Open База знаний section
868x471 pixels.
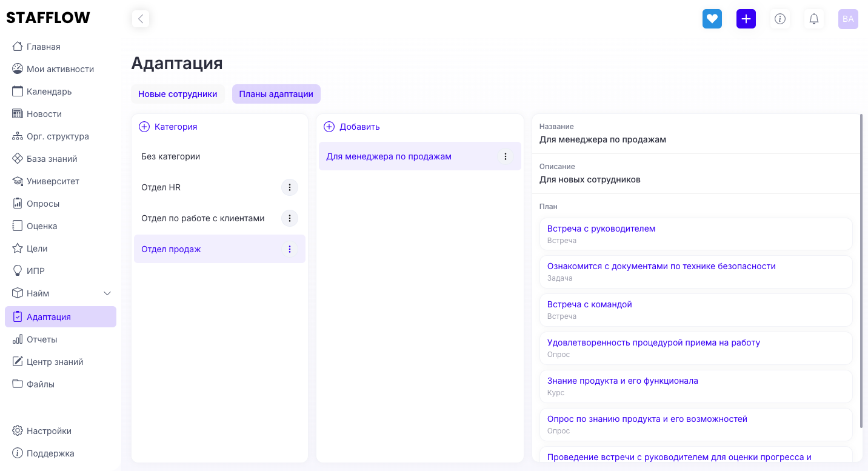[52, 159]
